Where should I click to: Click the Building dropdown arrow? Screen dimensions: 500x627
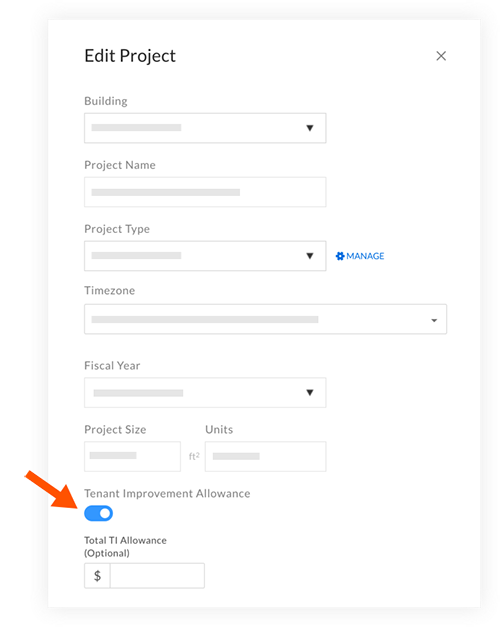pyautogui.click(x=310, y=128)
